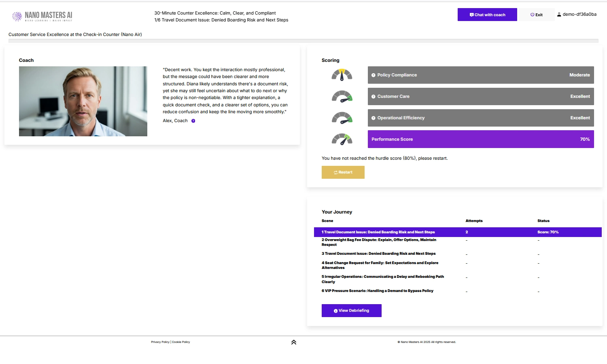Open the question mark beside Alex, Coach
The image size is (607, 364).
(193, 121)
